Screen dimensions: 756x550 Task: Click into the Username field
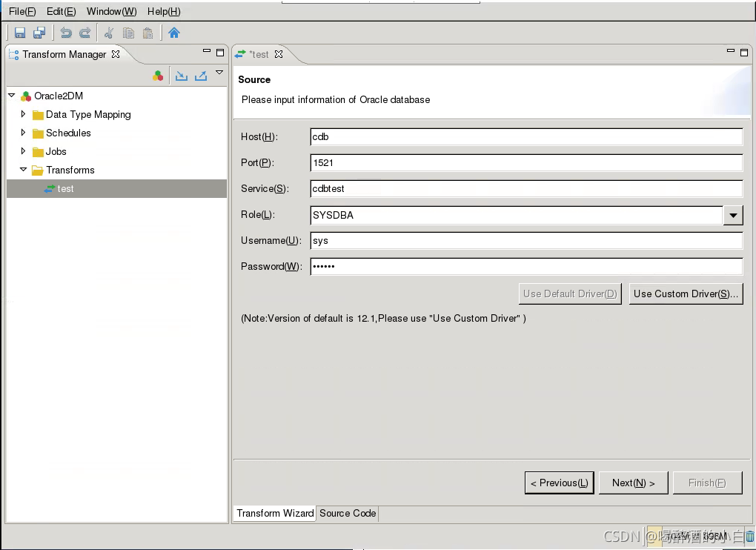(526, 241)
